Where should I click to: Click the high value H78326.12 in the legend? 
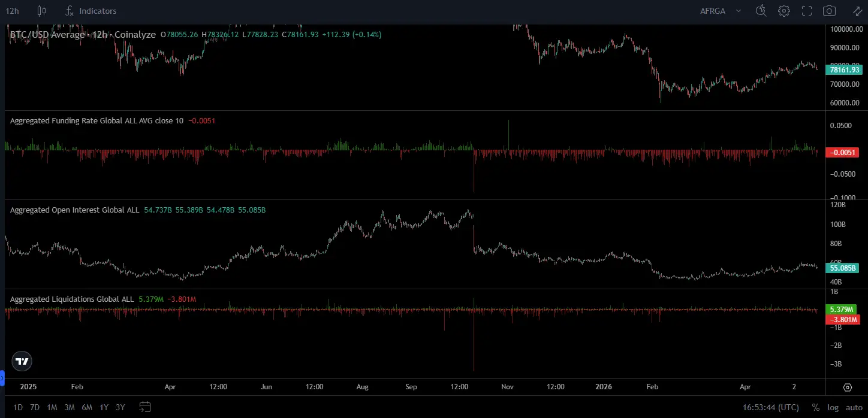tap(221, 35)
